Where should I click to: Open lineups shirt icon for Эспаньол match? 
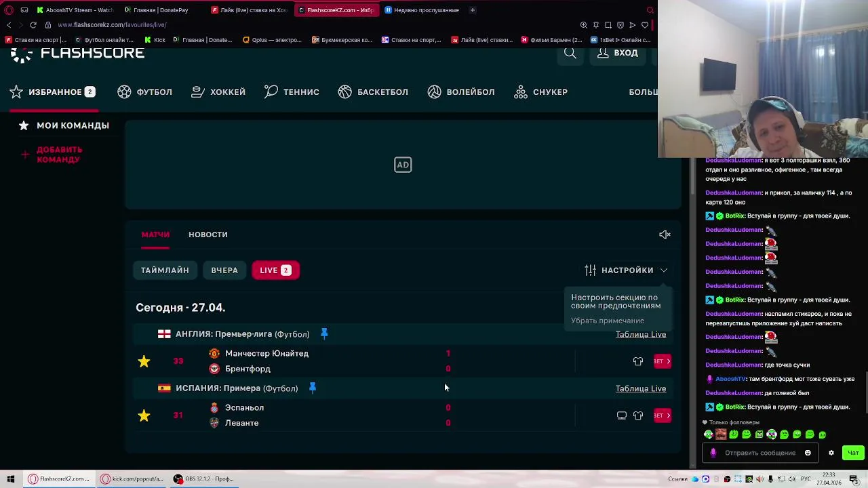[x=638, y=415]
